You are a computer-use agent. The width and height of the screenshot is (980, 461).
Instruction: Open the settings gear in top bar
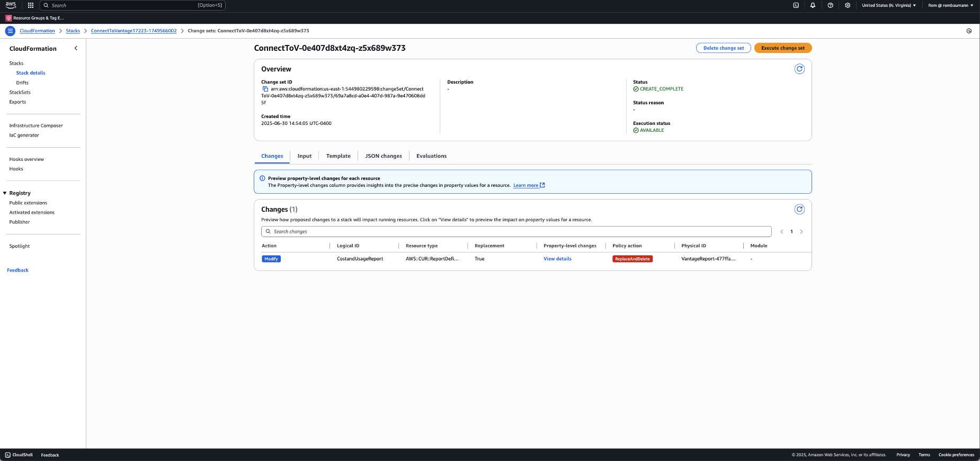pyautogui.click(x=848, y=5)
